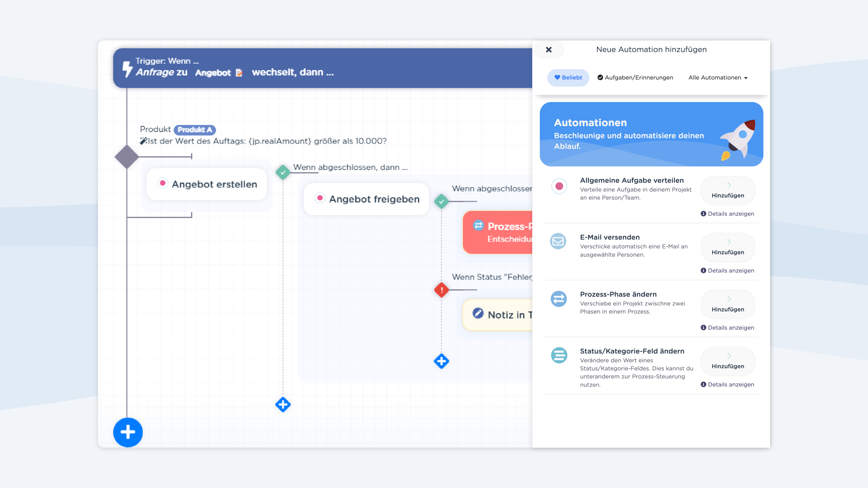Click the green checkmark diamond next to Angebot erstellen

pyautogui.click(x=283, y=172)
